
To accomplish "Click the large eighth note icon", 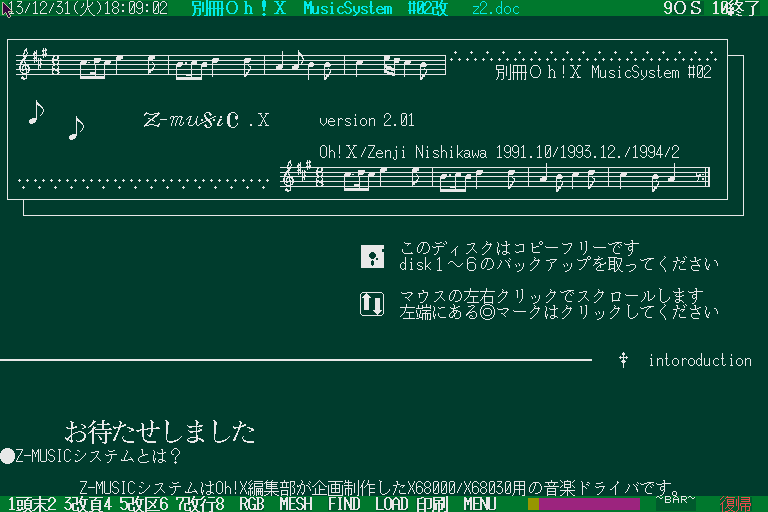I will [36, 112].
